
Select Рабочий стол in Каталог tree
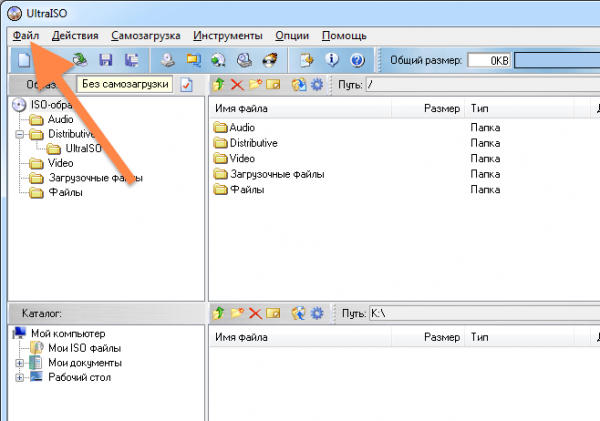(79, 377)
